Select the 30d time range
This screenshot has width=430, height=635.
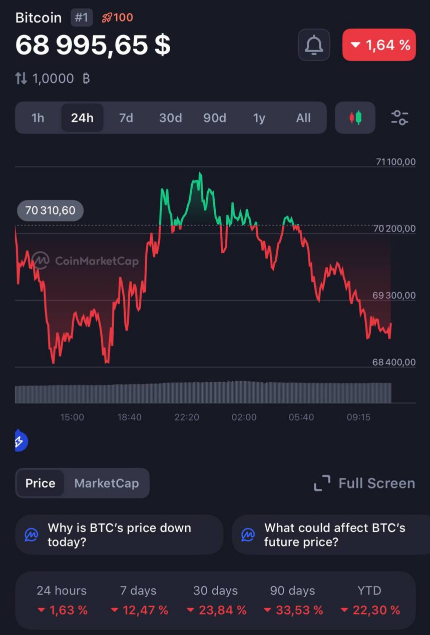170,118
